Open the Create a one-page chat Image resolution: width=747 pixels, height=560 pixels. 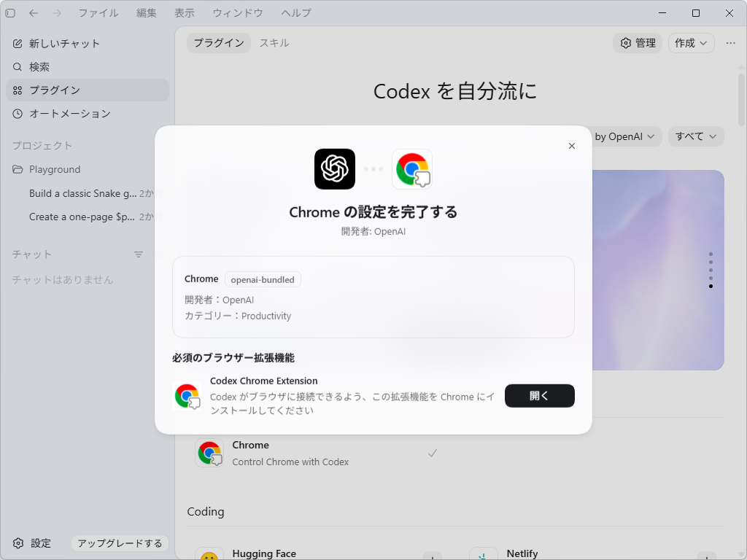[80, 217]
